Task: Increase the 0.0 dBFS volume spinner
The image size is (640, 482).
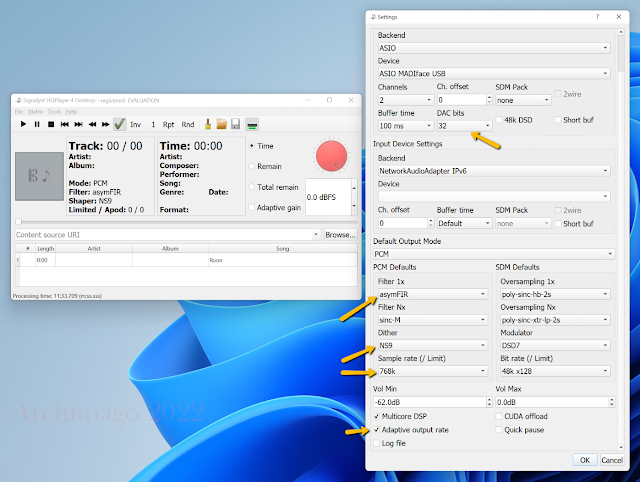Action: pyautogui.click(x=354, y=188)
